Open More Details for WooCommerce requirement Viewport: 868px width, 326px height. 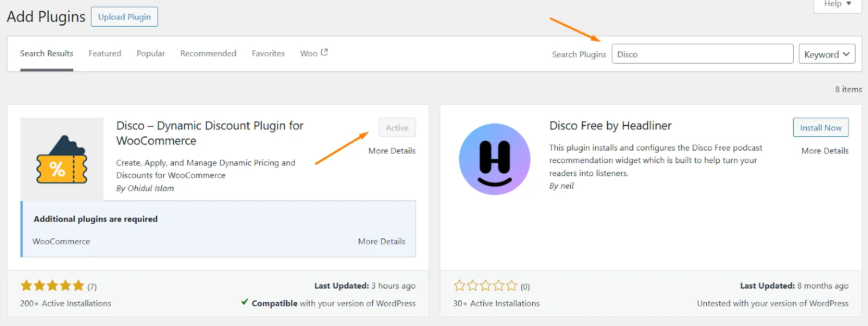381,241
